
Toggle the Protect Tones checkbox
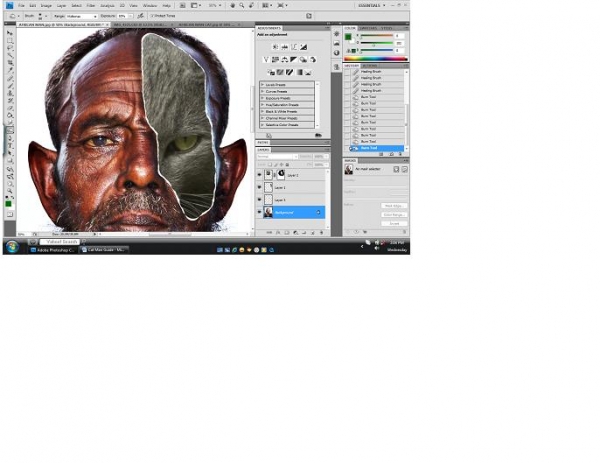(152, 16)
